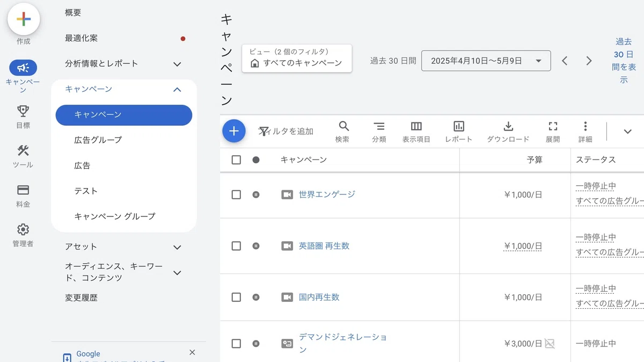Image resolution: width=644 pixels, height=362 pixels.
Task: Click the Reports (レポート) icon
Action: click(x=459, y=126)
